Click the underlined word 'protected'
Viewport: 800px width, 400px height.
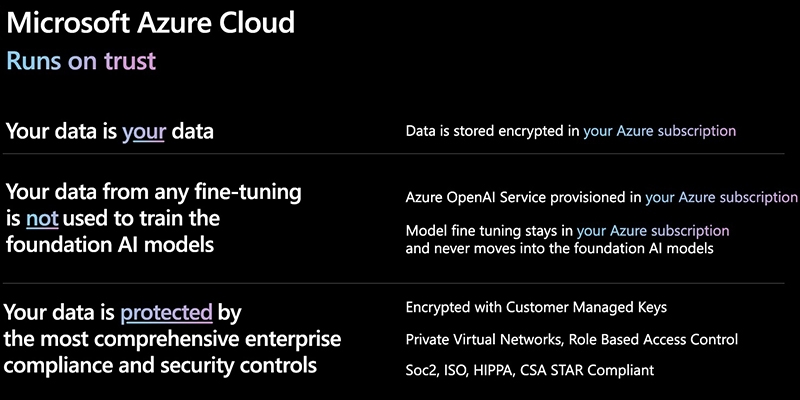(166, 312)
